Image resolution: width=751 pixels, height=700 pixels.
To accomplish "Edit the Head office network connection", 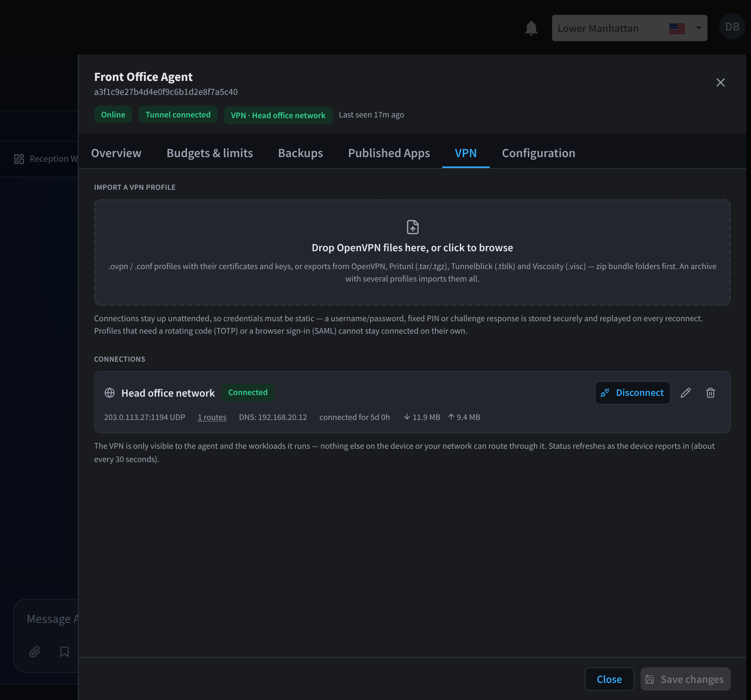I will [686, 393].
